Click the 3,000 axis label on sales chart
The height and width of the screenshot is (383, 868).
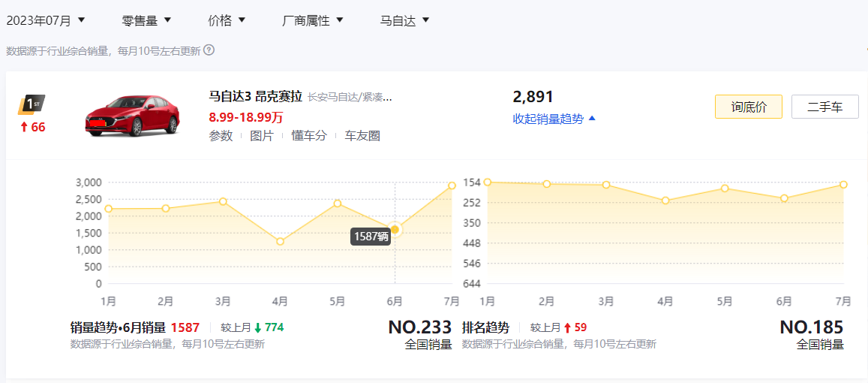89,182
